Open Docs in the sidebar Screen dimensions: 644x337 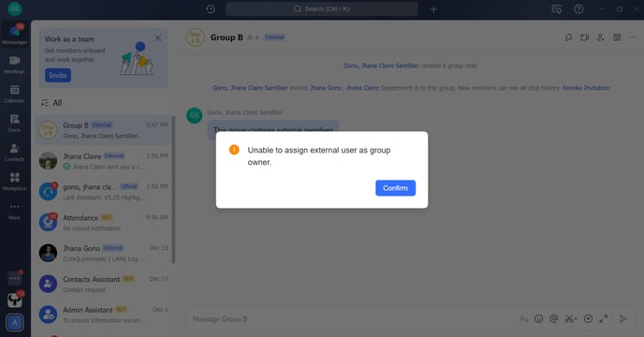pyautogui.click(x=14, y=124)
